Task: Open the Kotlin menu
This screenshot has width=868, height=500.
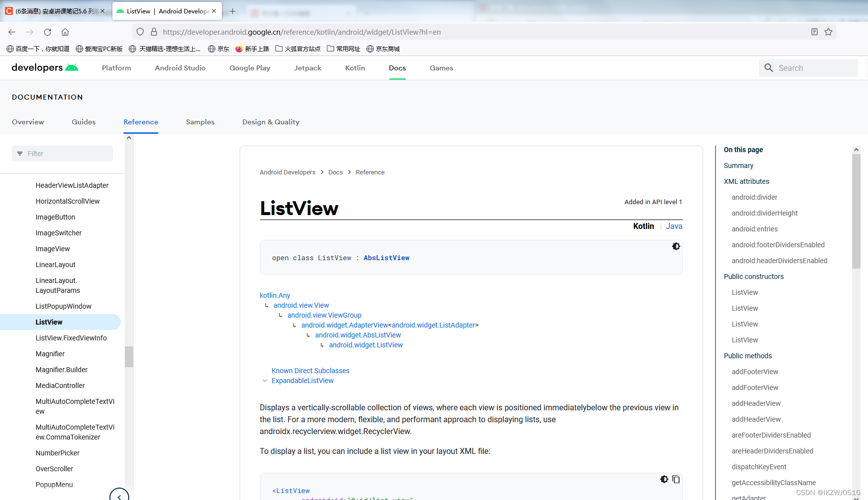Action: pos(355,68)
